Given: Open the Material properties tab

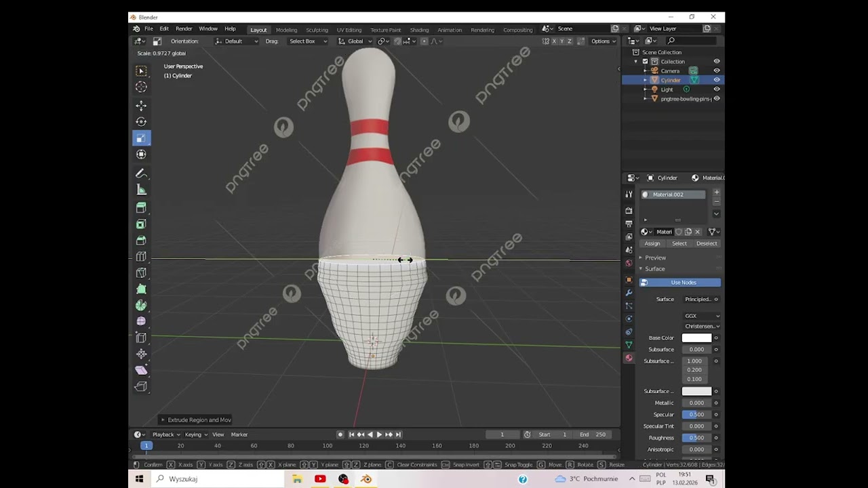Looking at the screenshot, I should coord(629,358).
